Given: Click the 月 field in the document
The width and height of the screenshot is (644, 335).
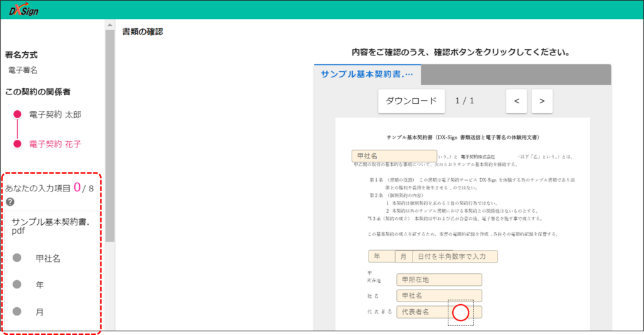Looking at the screenshot, I should pos(403,256).
